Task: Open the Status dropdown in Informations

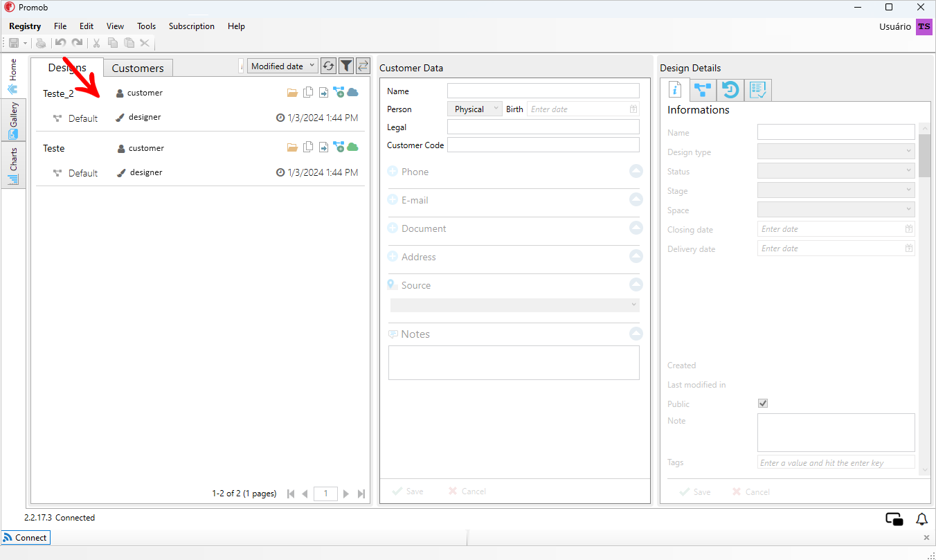Action: point(836,171)
